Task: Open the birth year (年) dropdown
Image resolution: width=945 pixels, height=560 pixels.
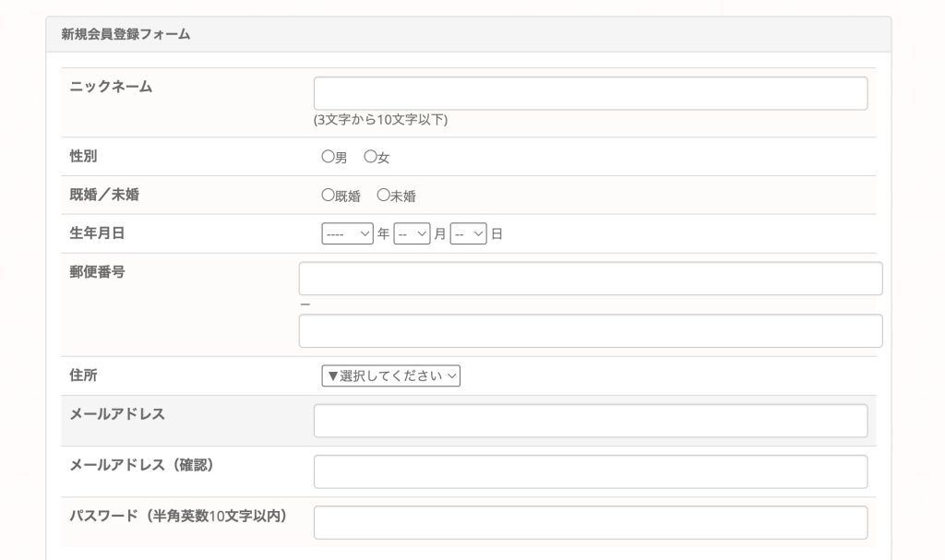Action: pos(347,234)
